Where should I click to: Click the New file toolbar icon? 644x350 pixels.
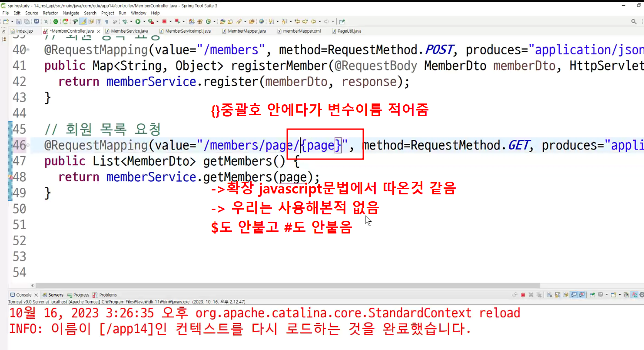(5, 21)
